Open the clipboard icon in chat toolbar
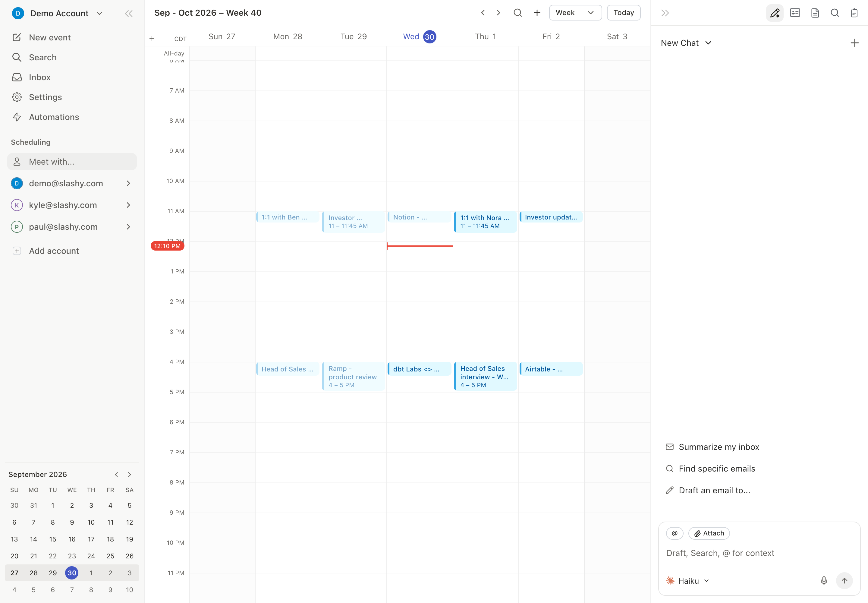Image resolution: width=868 pixels, height=603 pixels. point(854,13)
